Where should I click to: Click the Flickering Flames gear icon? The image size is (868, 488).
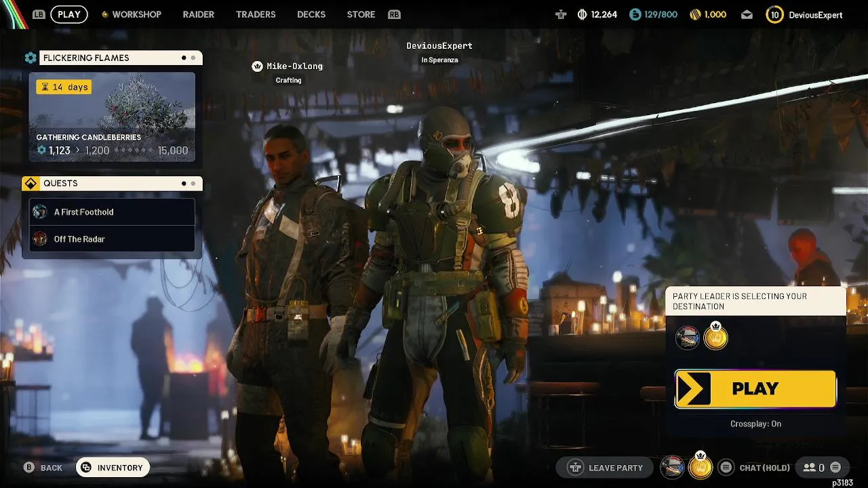coord(31,58)
